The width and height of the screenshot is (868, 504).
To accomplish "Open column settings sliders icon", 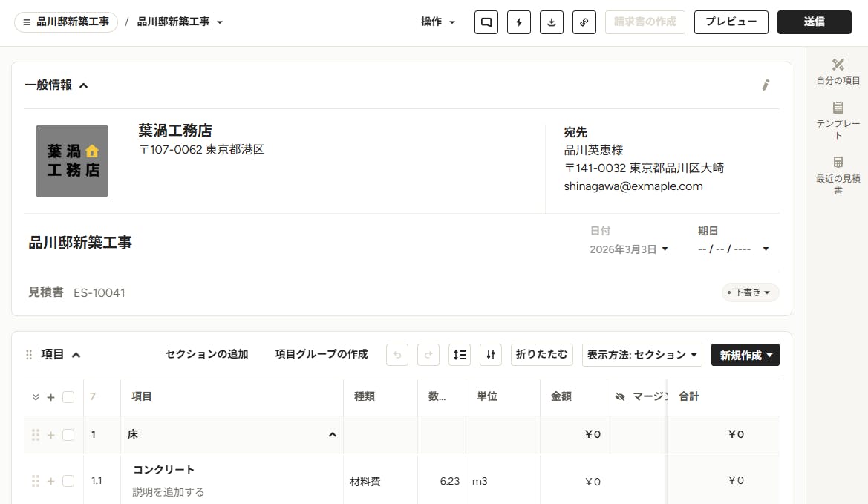I will click(x=491, y=355).
